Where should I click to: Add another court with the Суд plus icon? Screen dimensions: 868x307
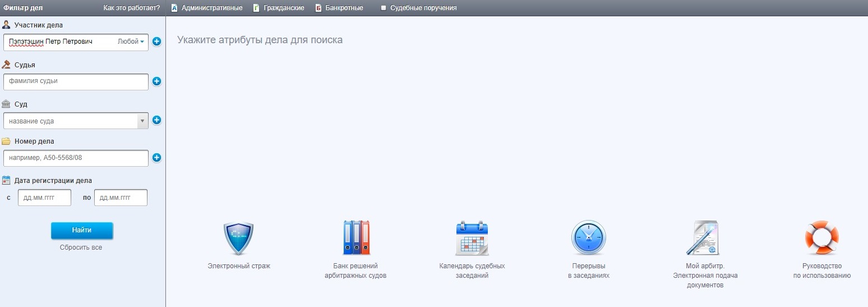pos(156,120)
